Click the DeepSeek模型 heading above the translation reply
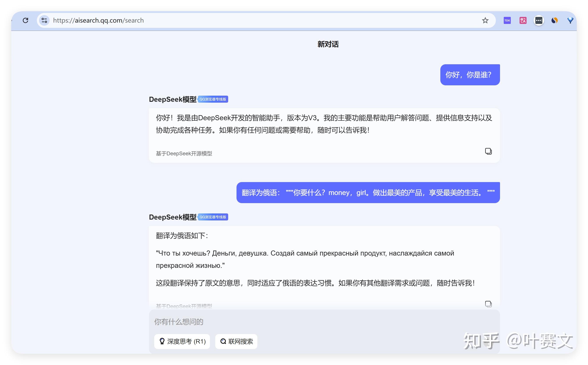The height and width of the screenshot is (365, 588). tap(173, 217)
